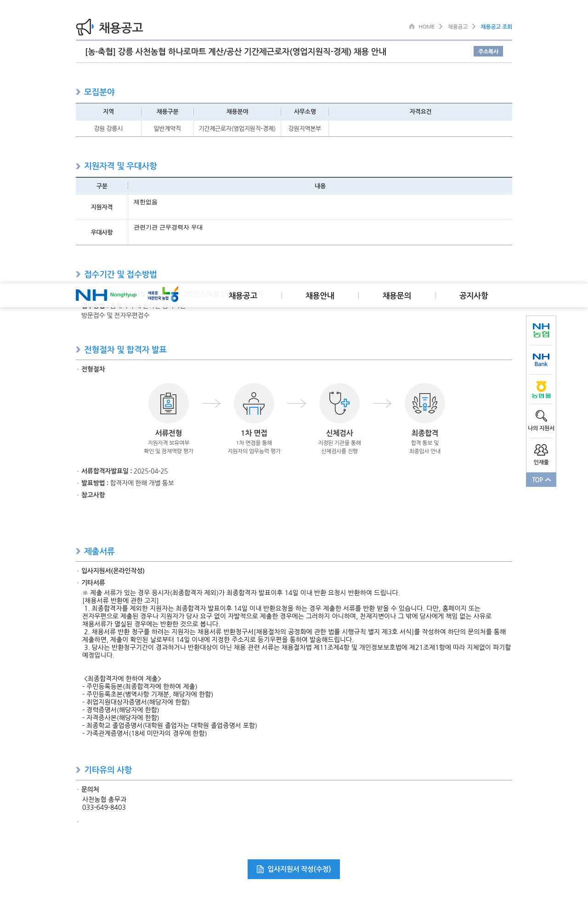Click the 자격요건 column header
This screenshot has height=897, width=588.
[x=420, y=112]
